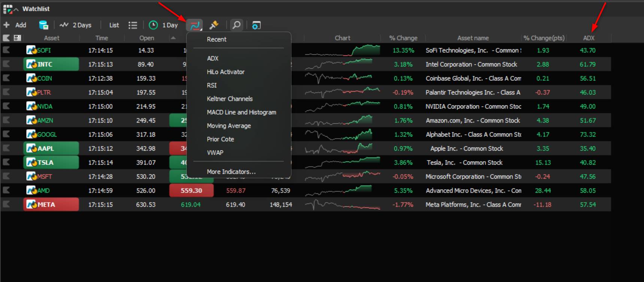The image size is (644, 282).
Task: Click the Open column header
Action: pyautogui.click(x=147, y=38)
